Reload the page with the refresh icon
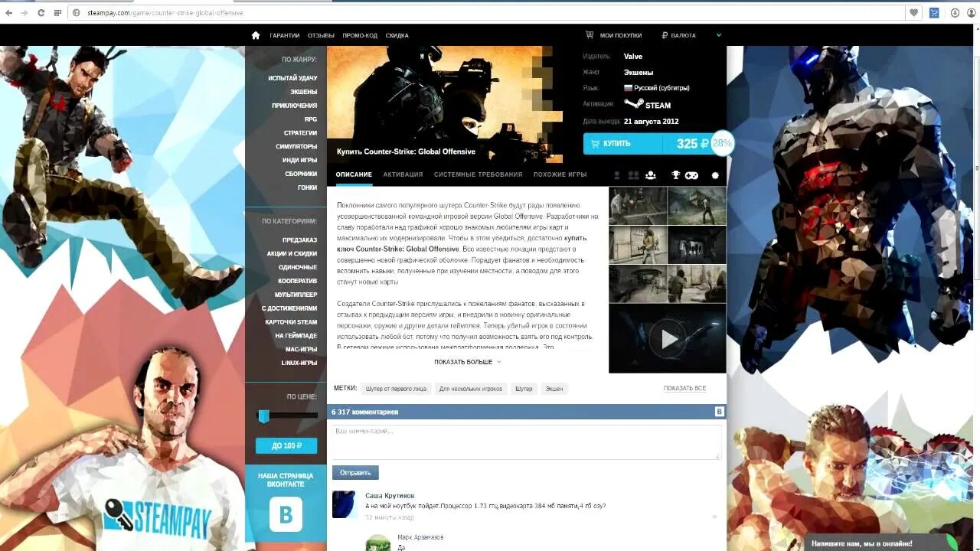Viewport: 980px width, 551px height. click(x=41, y=13)
